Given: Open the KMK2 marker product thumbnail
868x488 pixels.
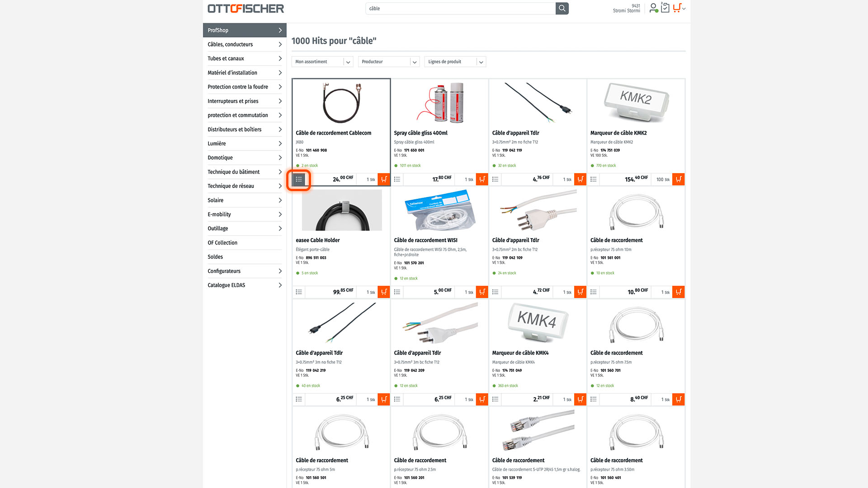Looking at the screenshot, I should [x=636, y=103].
